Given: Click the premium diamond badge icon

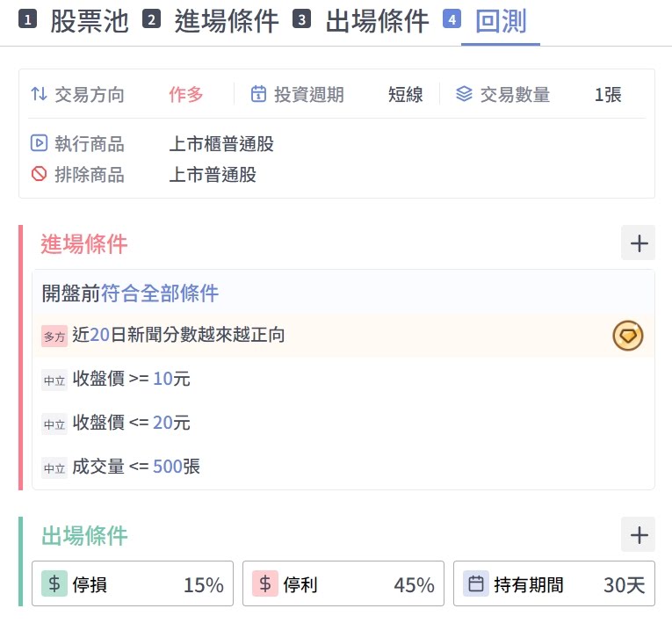Looking at the screenshot, I should point(628,335).
